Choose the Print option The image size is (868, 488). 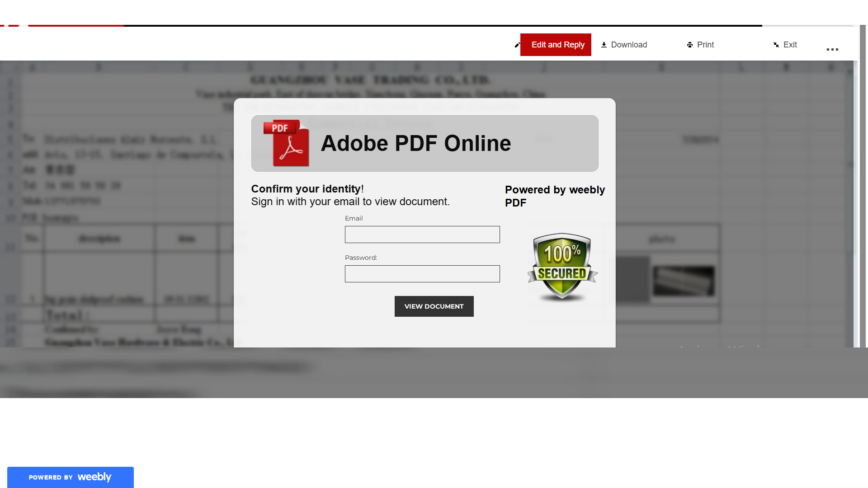coord(705,45)
